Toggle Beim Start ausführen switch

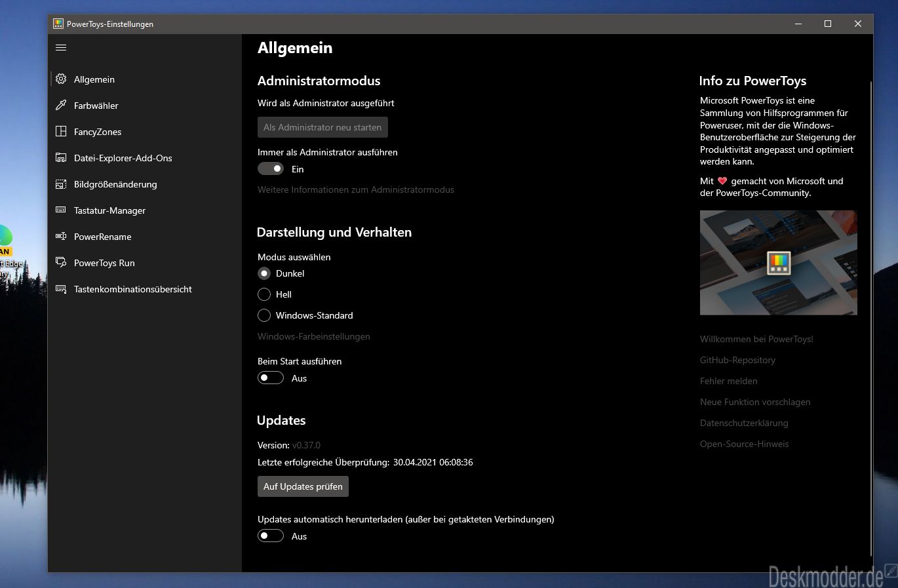point(271,378)
